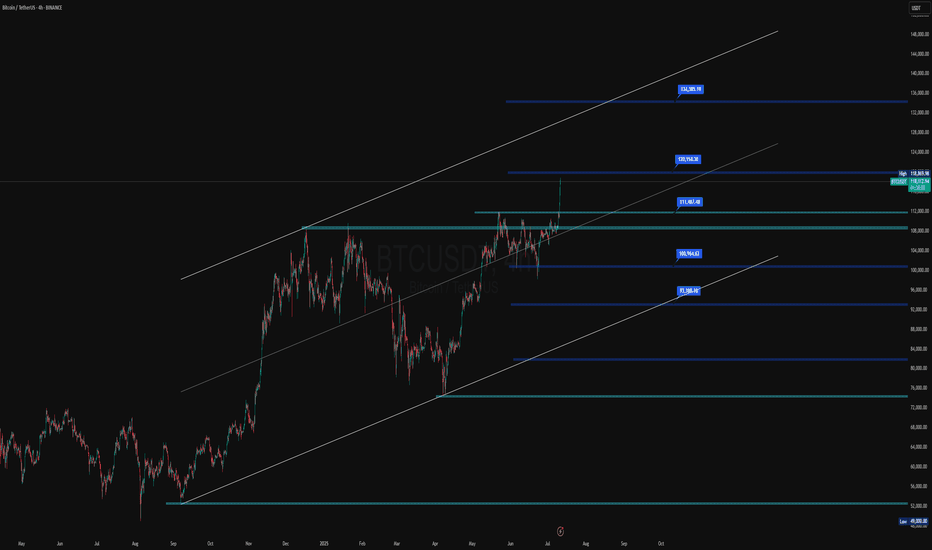Select the blue price callout starting with 111,

tap(689, 202)
